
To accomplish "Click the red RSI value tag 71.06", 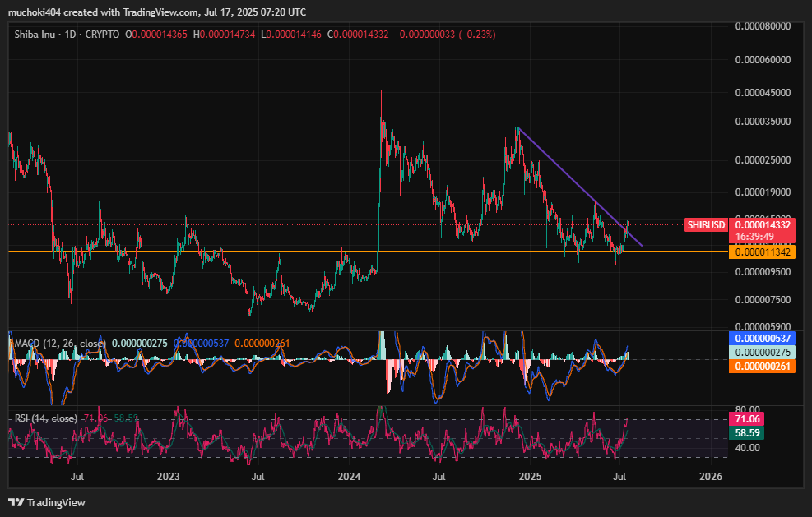I will click(x=745, y=418).
